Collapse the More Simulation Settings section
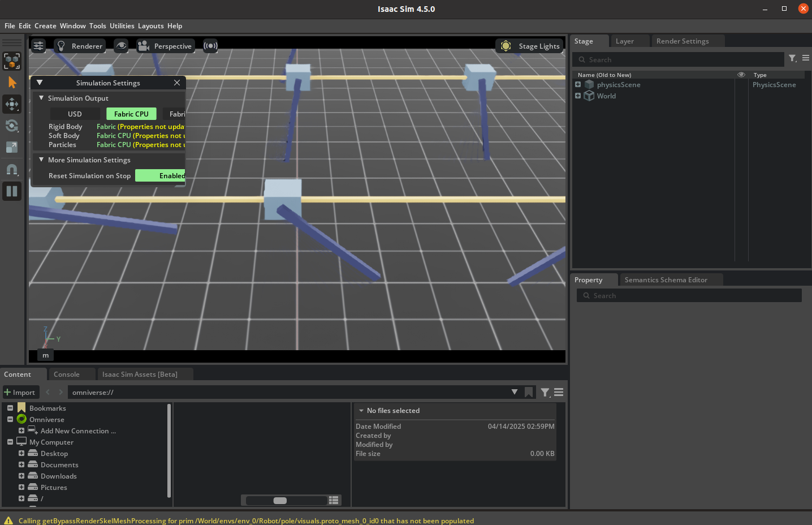Viewport: 812px width, 525px height. pos(41,160)
